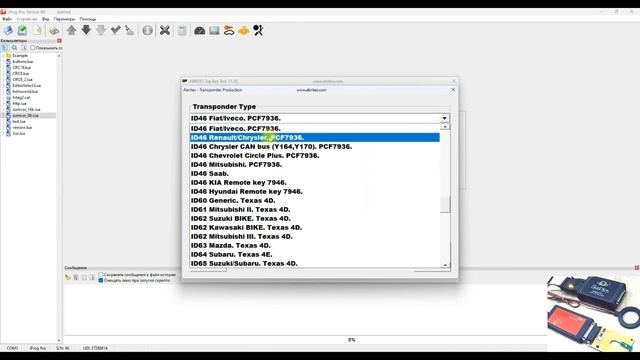Click the black airbag figure toolbar icon
Screen dimensions: 640x360
[x=258, y=30]
